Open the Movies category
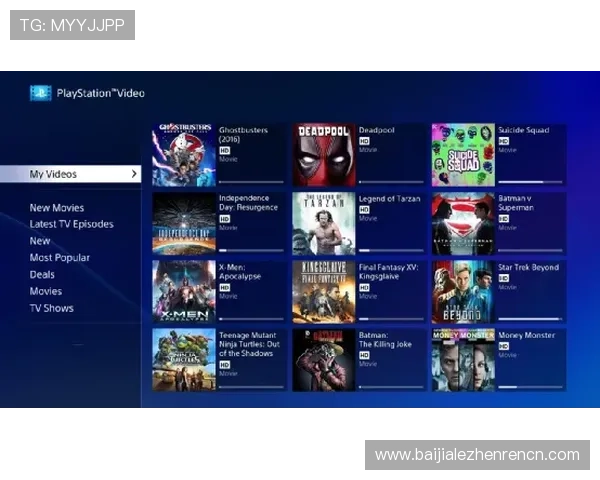Viewport: 600px width, 480px height. [46, 291]
